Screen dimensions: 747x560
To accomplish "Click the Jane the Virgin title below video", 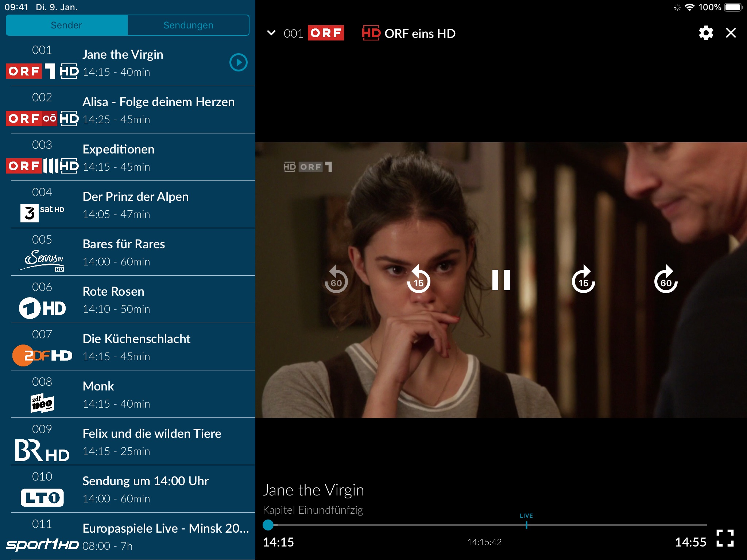I will point(313,490).
